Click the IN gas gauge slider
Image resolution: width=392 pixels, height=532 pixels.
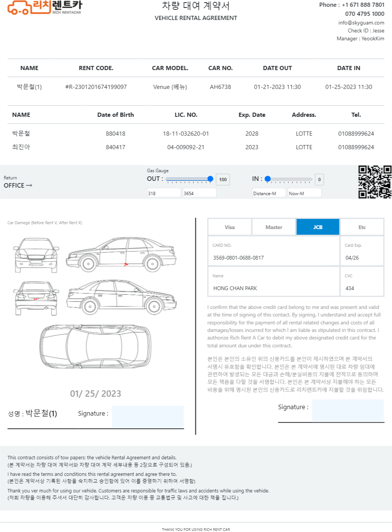click(x=289, y=179)
